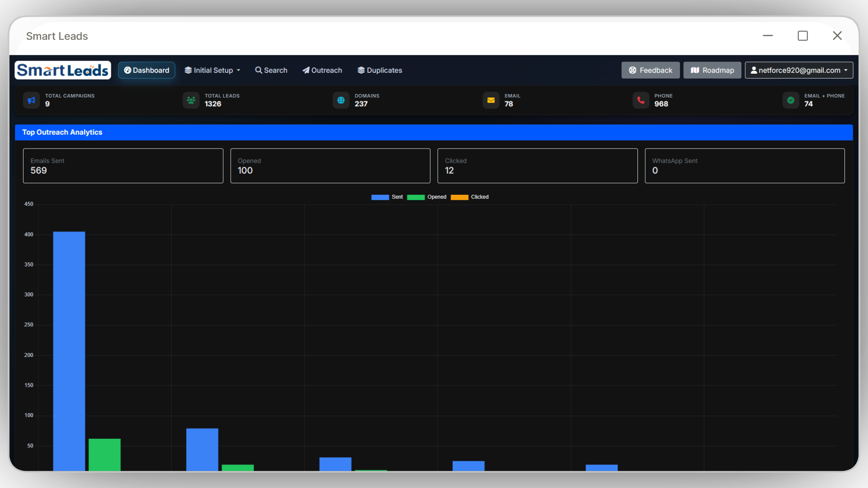The image size is (868, 488).
Task: Click the fourth campaign's blue Sent bar
Action: pos(468,466)
